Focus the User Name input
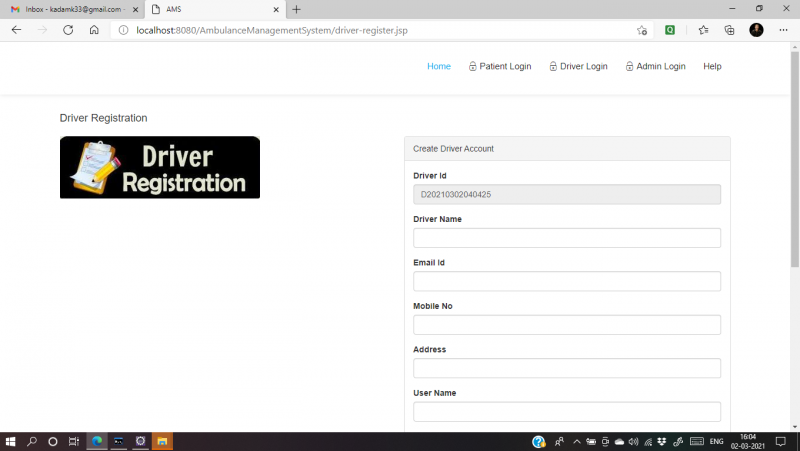Image resolution: width=800 pixels, height=451 pixels. coord(567,412)
